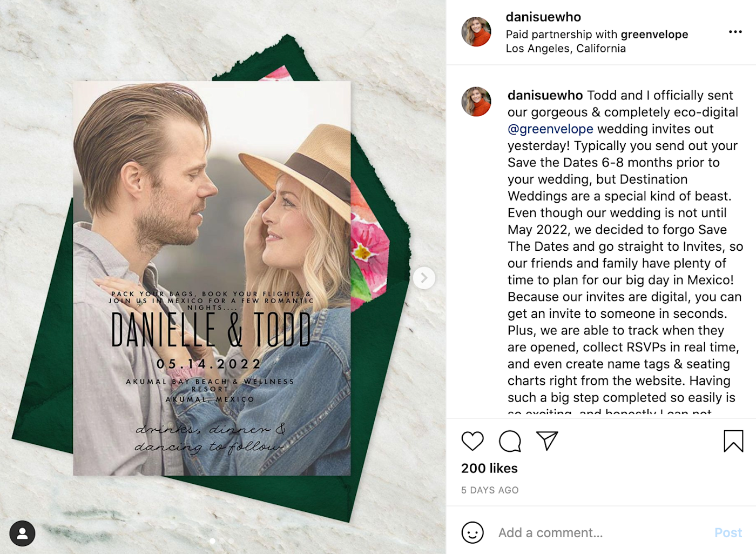Open greenvelope paid partnership link
Image resolution: width=756 pixels, height=554 pixels.
(x=654, y=35)
